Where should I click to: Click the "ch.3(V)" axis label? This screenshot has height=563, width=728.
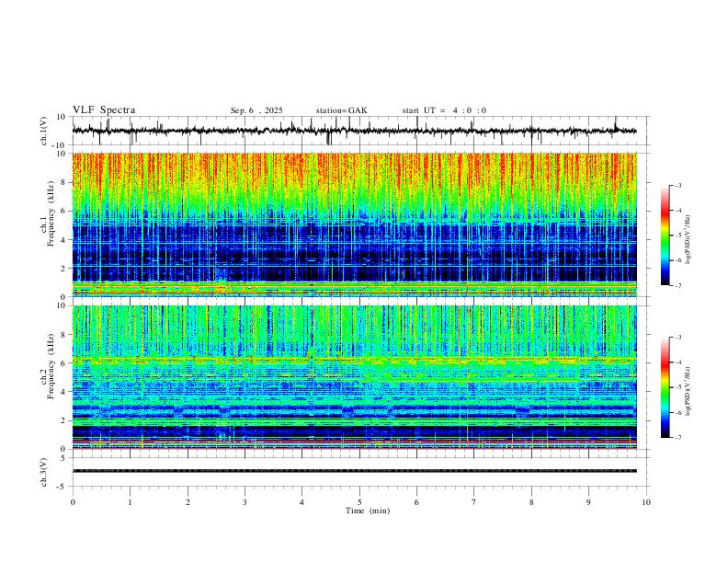point(44,472)
